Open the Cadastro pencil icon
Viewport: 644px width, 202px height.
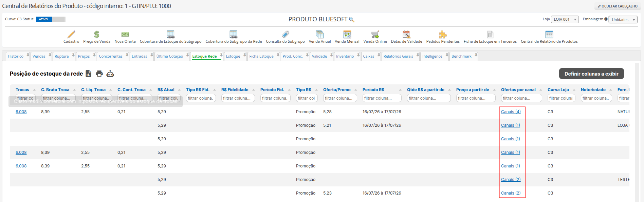pyautogui.click(x=71, y=34)
